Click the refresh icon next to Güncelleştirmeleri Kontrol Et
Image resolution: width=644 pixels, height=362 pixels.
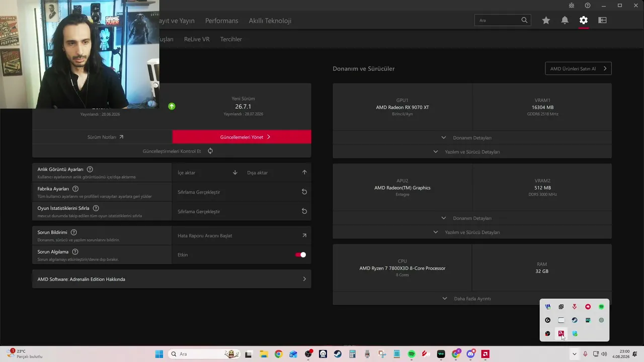point(210,151)
